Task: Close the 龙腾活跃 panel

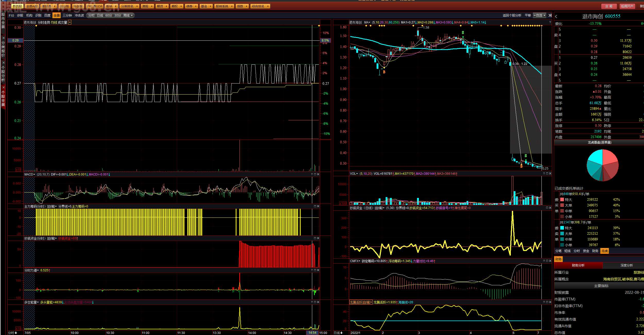Action: [550, 302]
